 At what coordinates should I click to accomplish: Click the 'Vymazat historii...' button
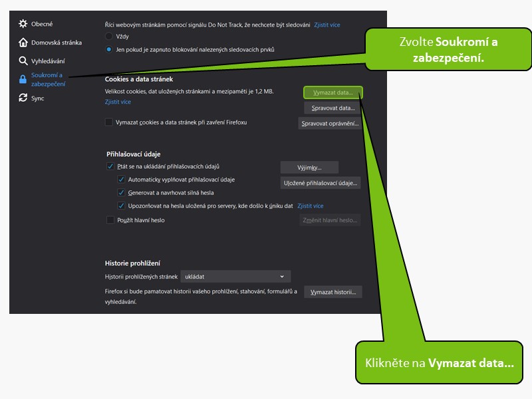pyautogui.click(x=332, y=292)
